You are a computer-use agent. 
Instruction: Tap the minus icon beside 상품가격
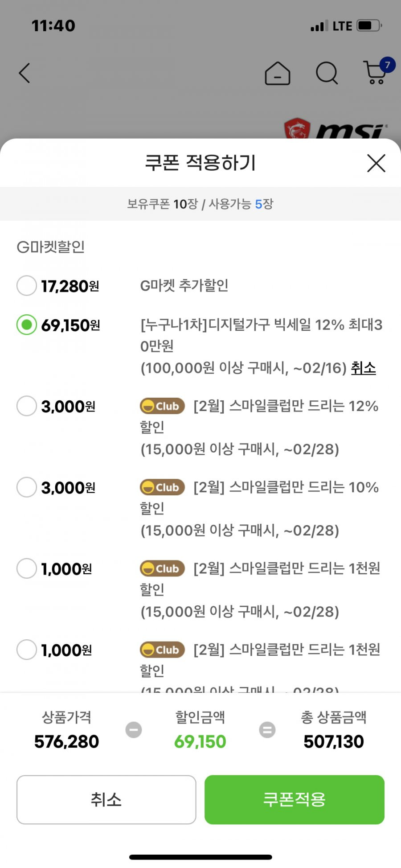(x=134, y=730)
